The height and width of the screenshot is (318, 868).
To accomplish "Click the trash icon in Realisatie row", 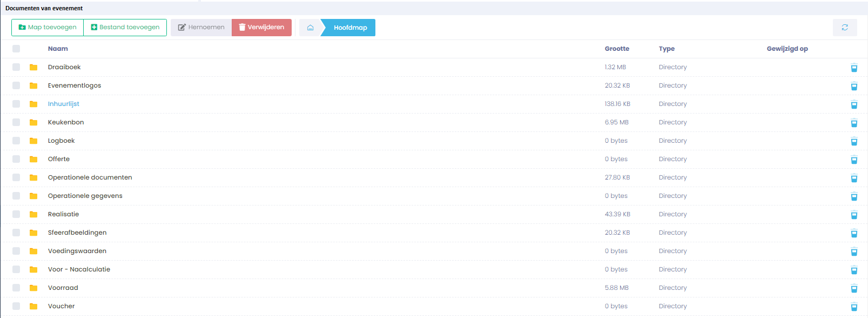I will pos(854,215).
